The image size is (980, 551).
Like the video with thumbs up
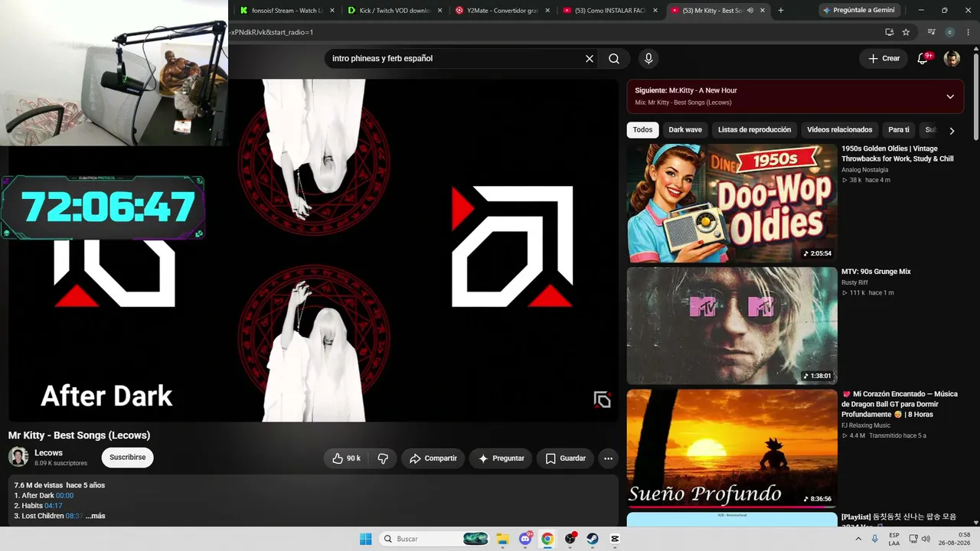click(x=347, y=458)
